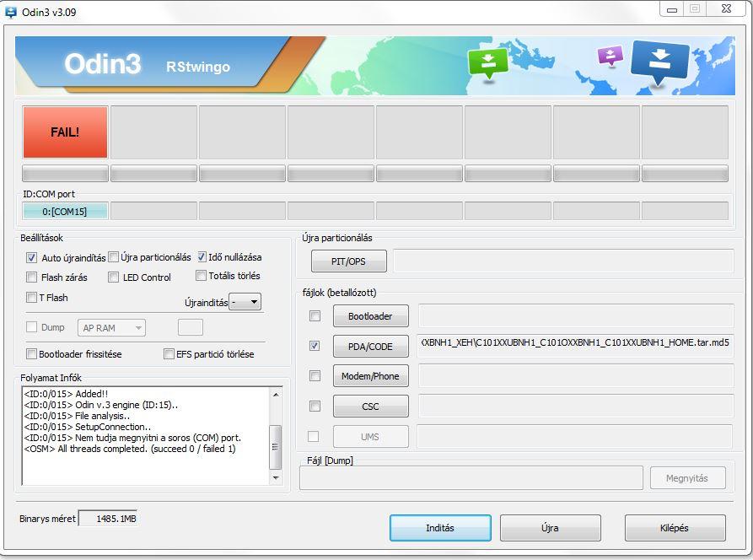Click the CSC file path field
The width and height of the screenshot is (753, 560).
point(576,407)
